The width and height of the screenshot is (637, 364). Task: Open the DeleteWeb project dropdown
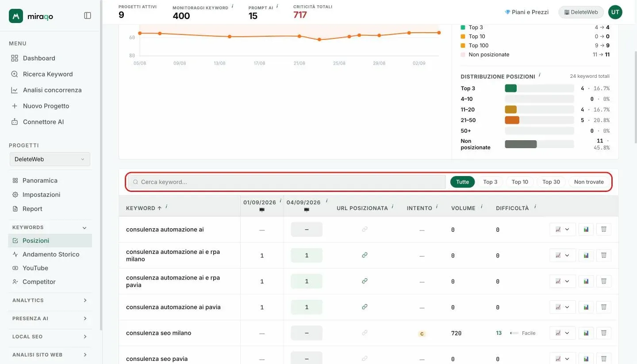[x=50, y=159]
